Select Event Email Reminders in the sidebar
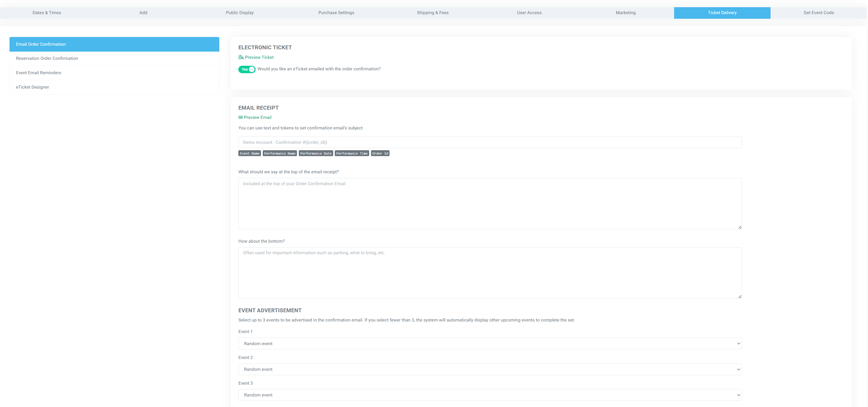This screenshot has height=407, width=868. pyautogui.click(x=38, y=73)
